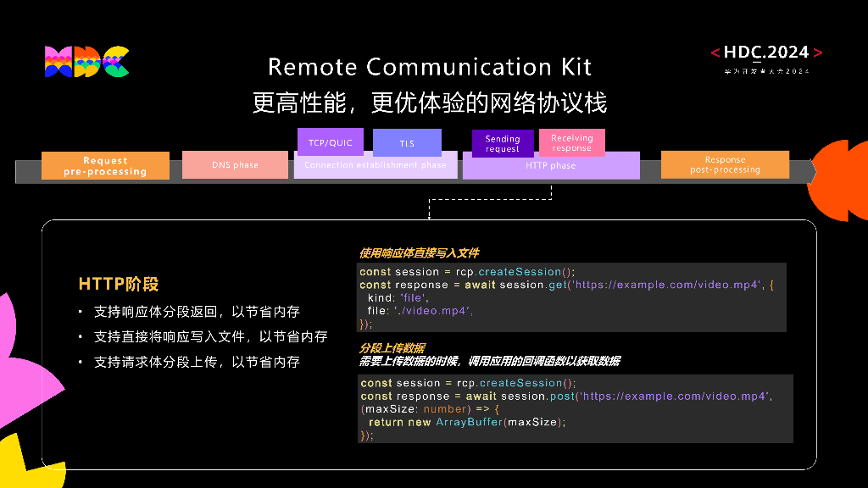Toggle the Connection establishment phase segment
This screenshot has height=488, width=868.
coord(376,164)
